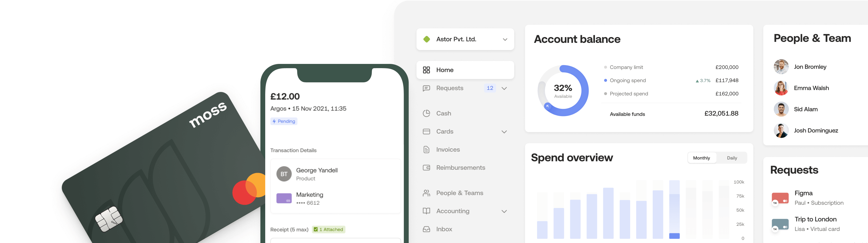The width and height of the screenshot is (868, 243).
Task: Click the Cards credit card icon
Action: (426, 131)
